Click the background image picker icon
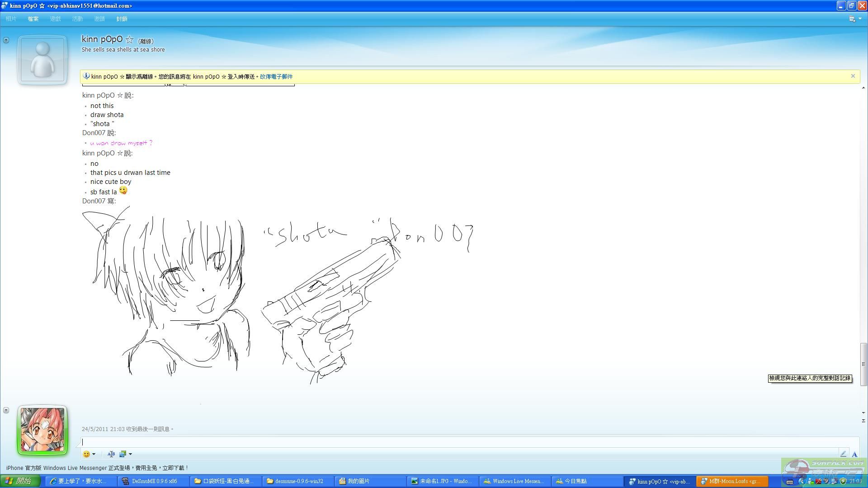The width and height of the screenshot is (868, 488). pos(123,454)
